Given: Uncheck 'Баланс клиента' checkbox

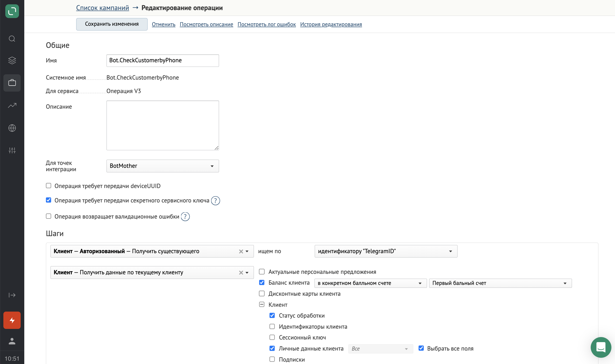Looking at the screenshot, I should pos(262,282).
